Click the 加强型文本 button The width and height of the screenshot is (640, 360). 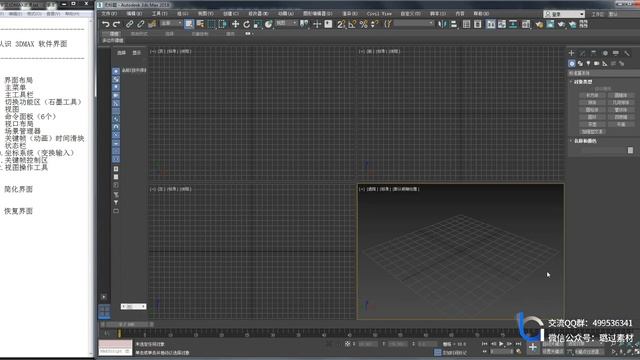coord(592,132)
